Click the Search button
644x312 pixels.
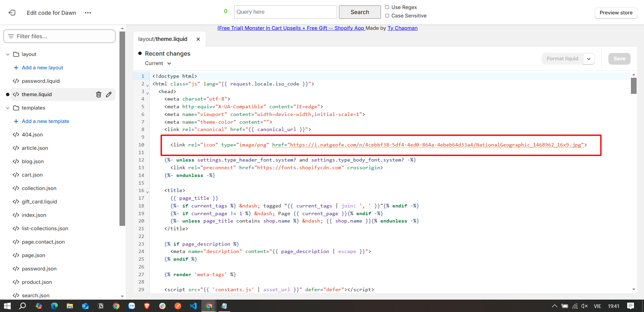(x=360, y=12)
